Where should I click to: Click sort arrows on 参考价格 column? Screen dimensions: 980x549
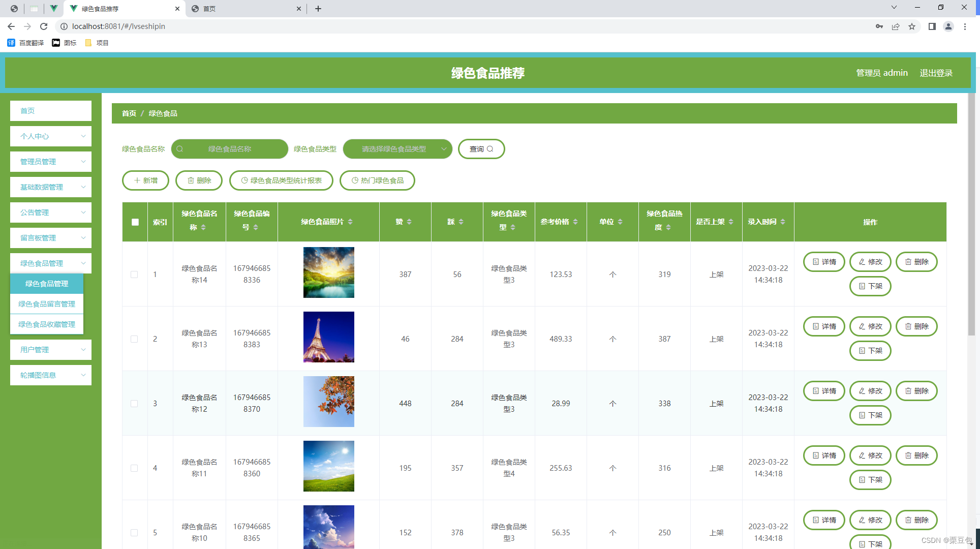click(x=575, y=222)
